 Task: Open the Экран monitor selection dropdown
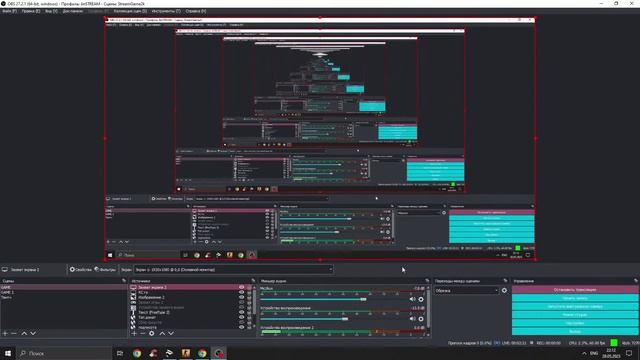233,269
